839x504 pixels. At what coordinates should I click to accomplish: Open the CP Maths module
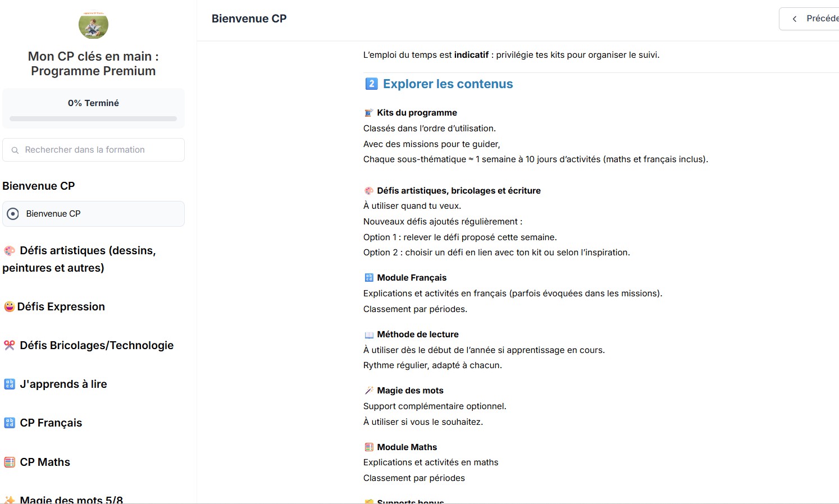[x=45, y=462]
